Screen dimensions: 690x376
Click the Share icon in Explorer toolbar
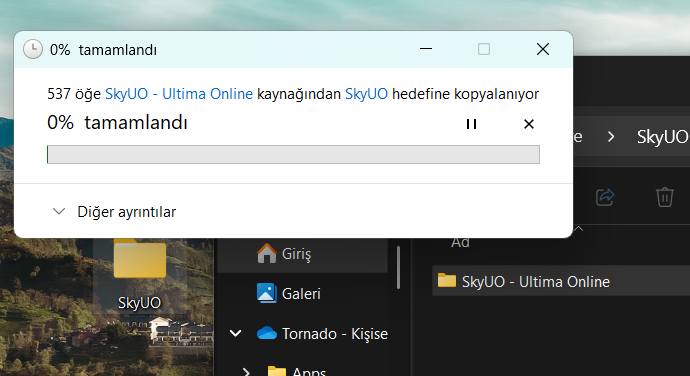(605, 197)
